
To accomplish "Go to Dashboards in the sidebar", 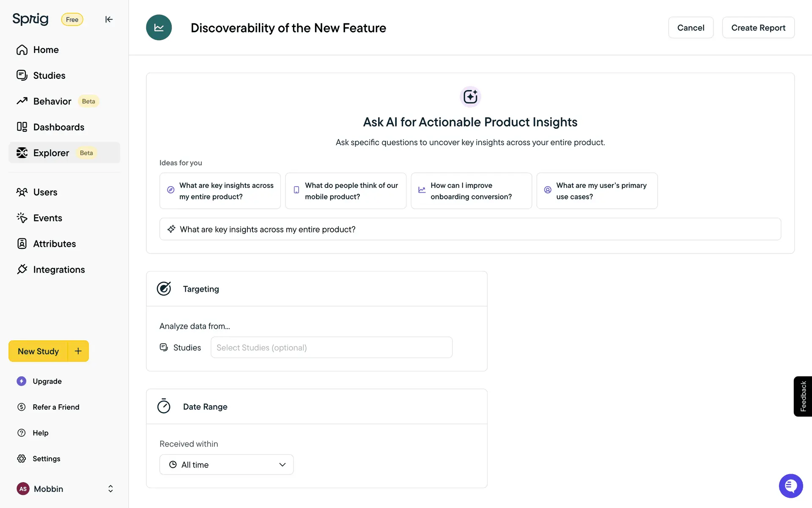I will [x=58, y=127].
